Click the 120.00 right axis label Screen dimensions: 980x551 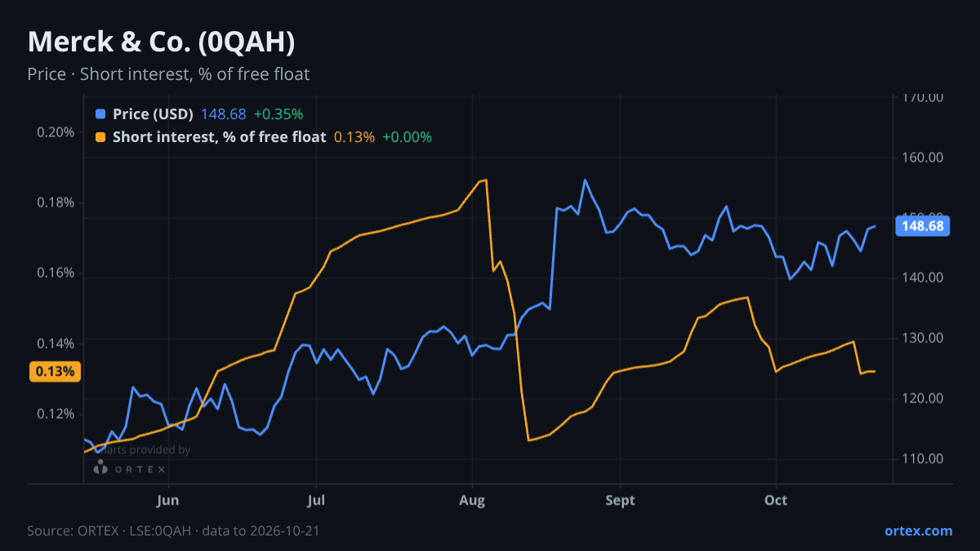[x=923, y=398]
